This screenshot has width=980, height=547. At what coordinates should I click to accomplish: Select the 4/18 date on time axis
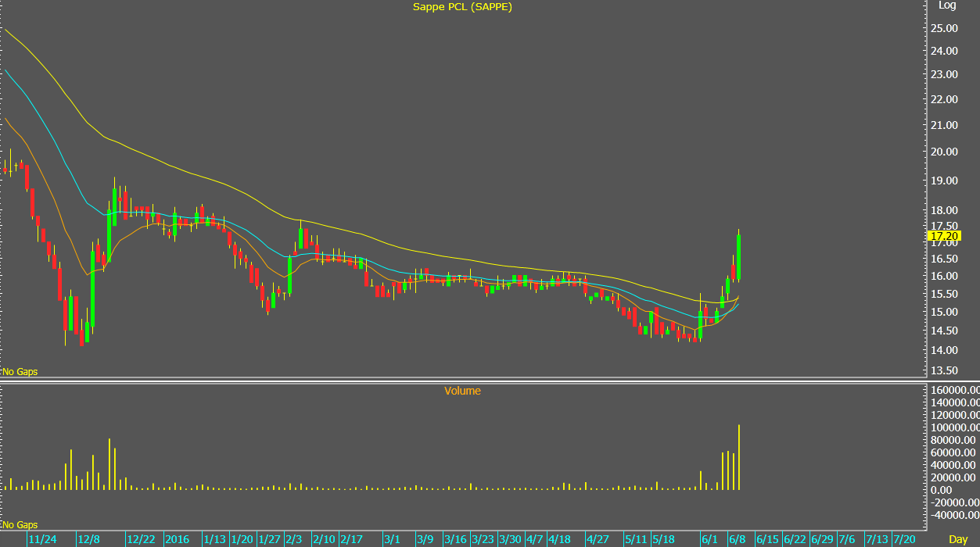(559, 540)
